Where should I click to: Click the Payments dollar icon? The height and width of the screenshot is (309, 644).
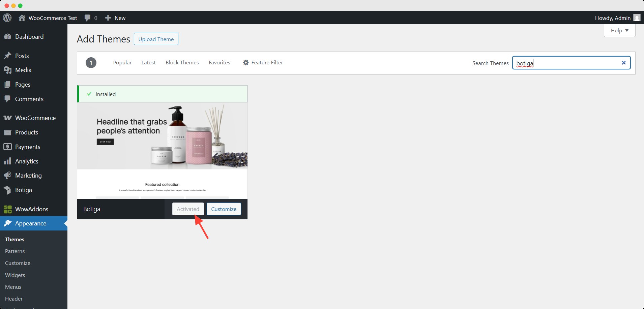point(7,147)
